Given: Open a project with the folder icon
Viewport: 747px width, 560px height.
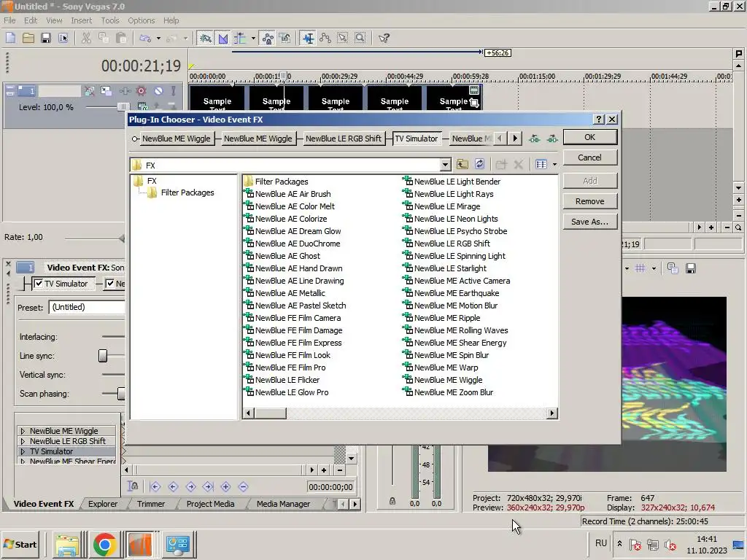Looking at the screenshot, I should 28,38.
